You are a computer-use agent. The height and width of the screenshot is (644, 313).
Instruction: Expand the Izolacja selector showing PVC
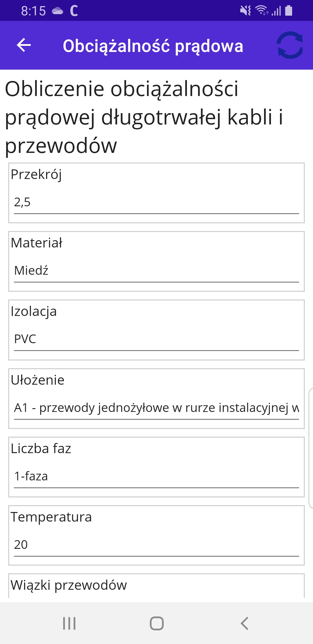pos(156,339)
